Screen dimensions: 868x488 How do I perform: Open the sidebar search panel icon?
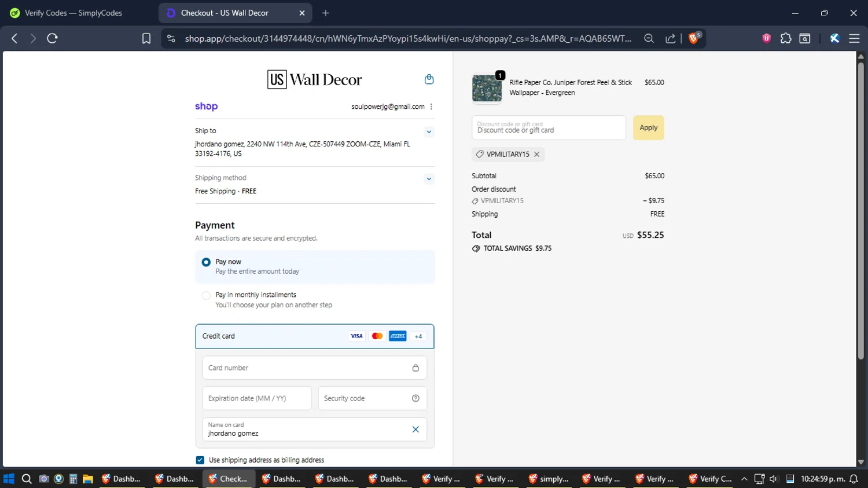[x=805, y=38]
